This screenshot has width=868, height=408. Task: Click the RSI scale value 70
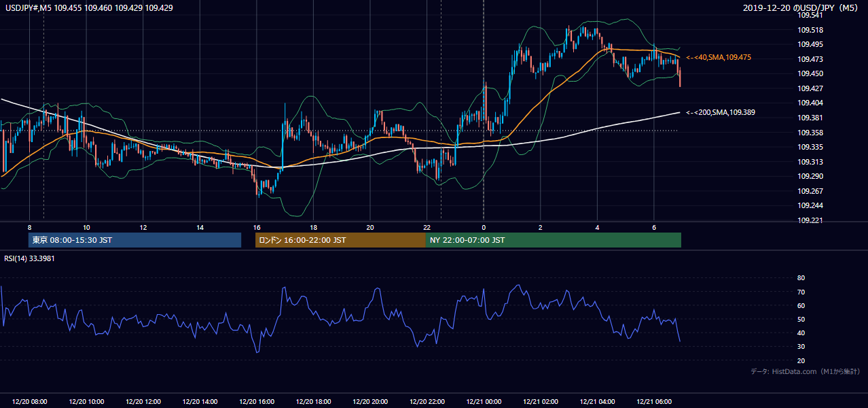[801, 292]
